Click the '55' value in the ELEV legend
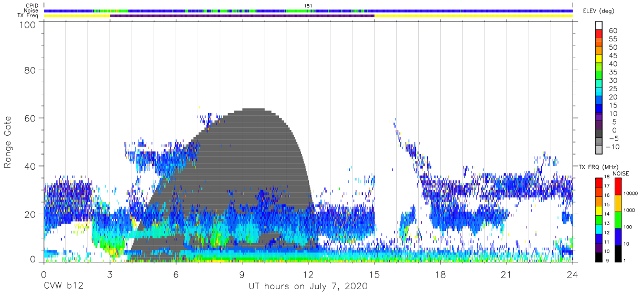The image size is (644, 297). click(x=613, y=39)
